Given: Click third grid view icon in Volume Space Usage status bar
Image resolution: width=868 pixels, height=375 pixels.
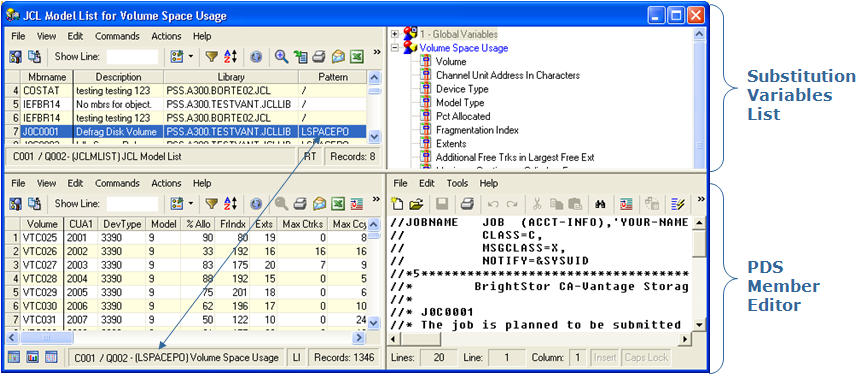Looking at the screenshot, I should pyautogui.click(x=51, y=358).
